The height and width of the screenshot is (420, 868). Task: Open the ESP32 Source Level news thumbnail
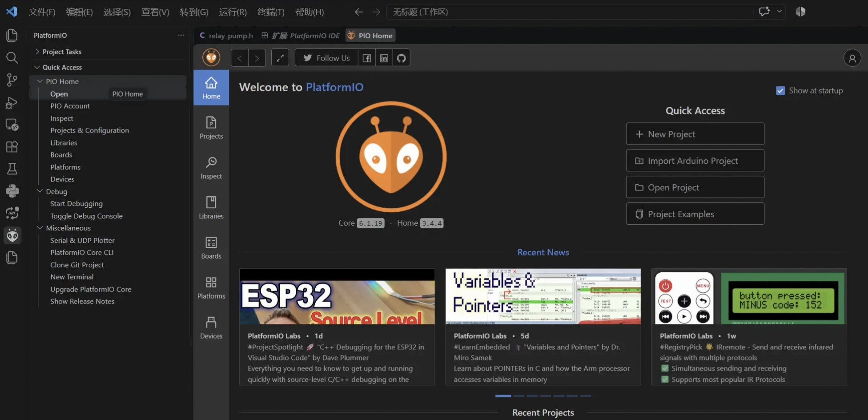click(337, 296)
